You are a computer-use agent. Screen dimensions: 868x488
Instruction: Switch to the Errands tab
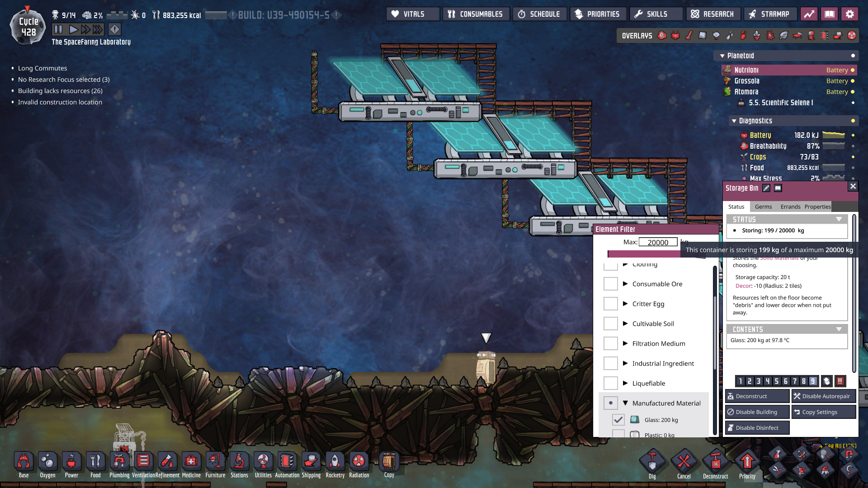point(790,206)
